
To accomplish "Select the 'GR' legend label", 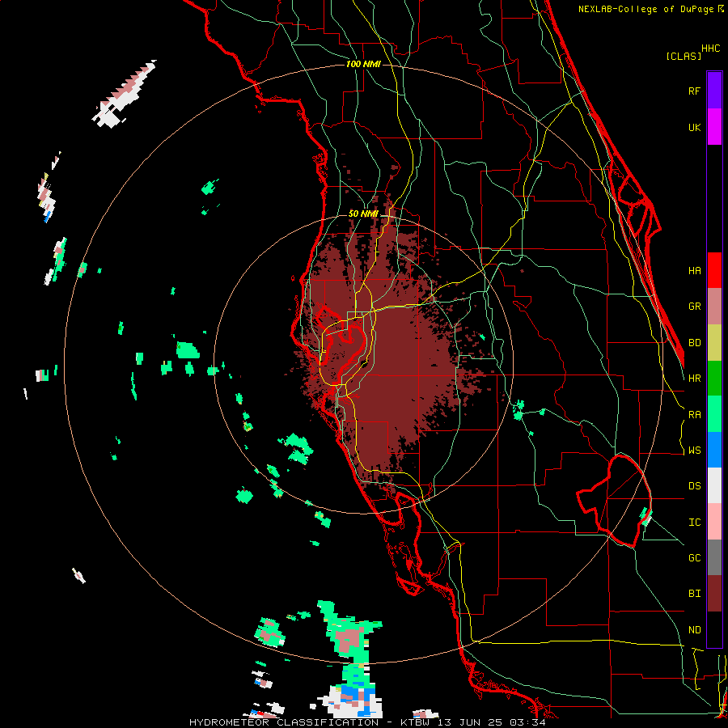I will point(694,307).
